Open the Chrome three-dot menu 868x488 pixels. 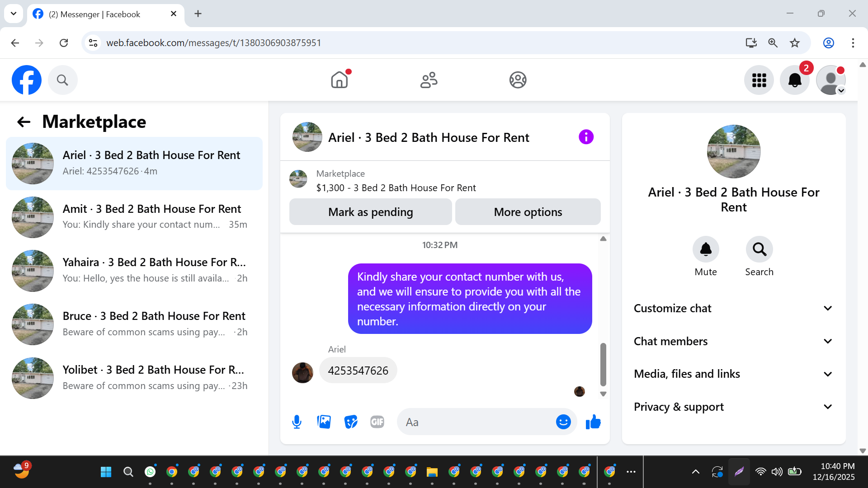click(853, 43)
